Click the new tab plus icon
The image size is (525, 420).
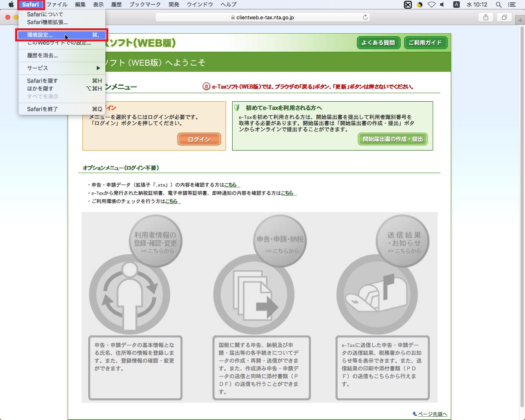click(520, 20)
